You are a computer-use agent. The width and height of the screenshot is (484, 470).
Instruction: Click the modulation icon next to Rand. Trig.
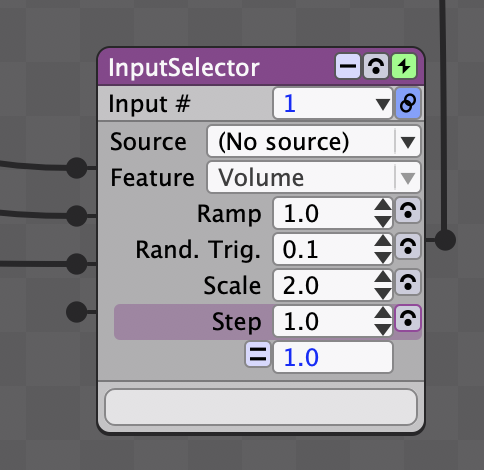408,247
